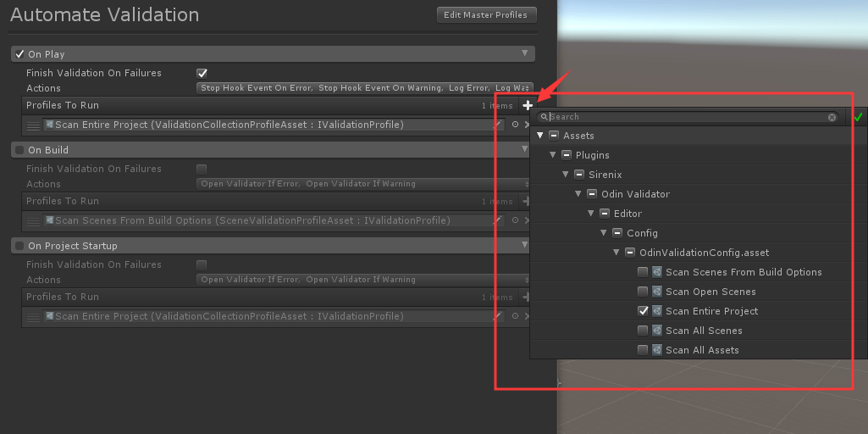868x434 pixels.
Task: Confirm selection with the green checkmark
Action: (858, 117)
